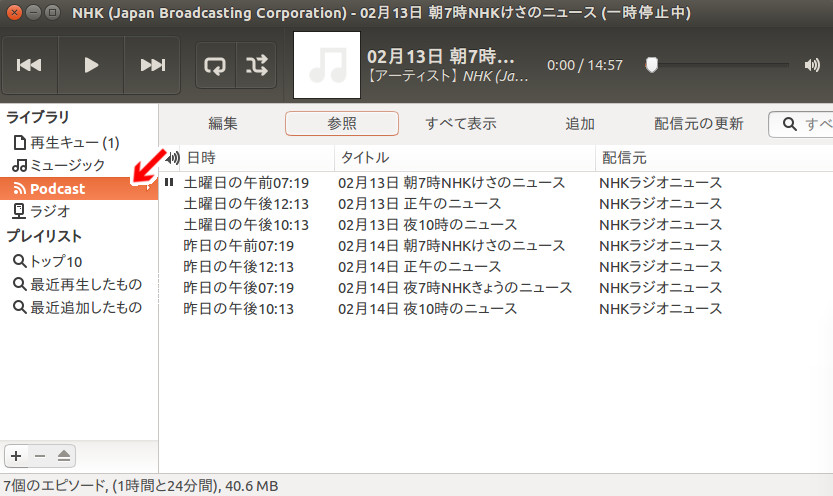Click the すべて表示 button
Viewport: 833px width, 496px height.
pos(461,124)
